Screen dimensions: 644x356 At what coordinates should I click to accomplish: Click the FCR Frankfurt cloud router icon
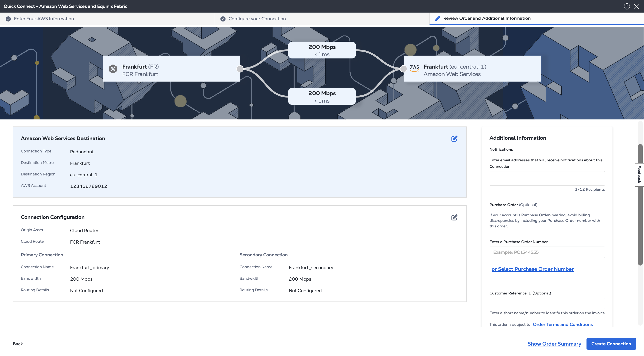[113, 69]
